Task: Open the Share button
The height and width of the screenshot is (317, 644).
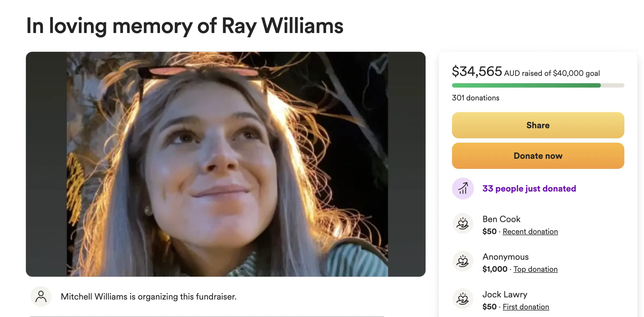Action: click(538, 125)
